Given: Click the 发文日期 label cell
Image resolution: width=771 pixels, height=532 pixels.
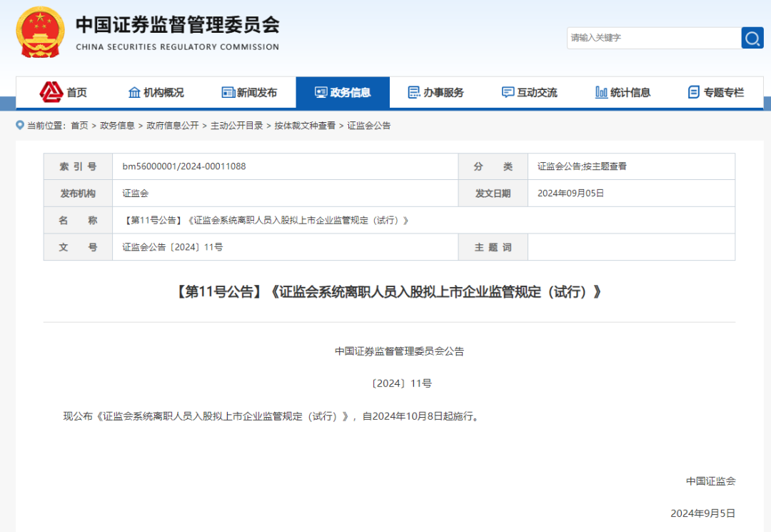Looking at the screenshot, I should [493, 194].
